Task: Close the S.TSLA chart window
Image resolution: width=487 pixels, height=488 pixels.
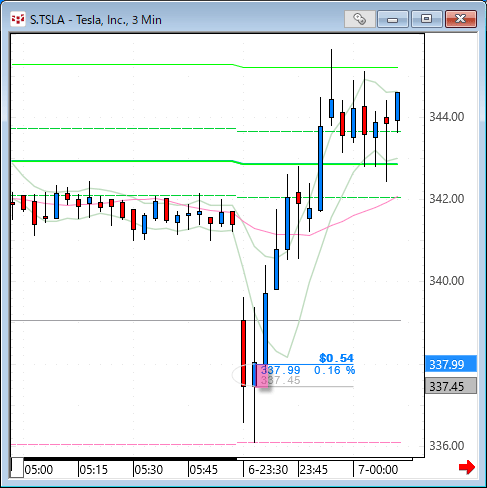Action: click(461, 19)
